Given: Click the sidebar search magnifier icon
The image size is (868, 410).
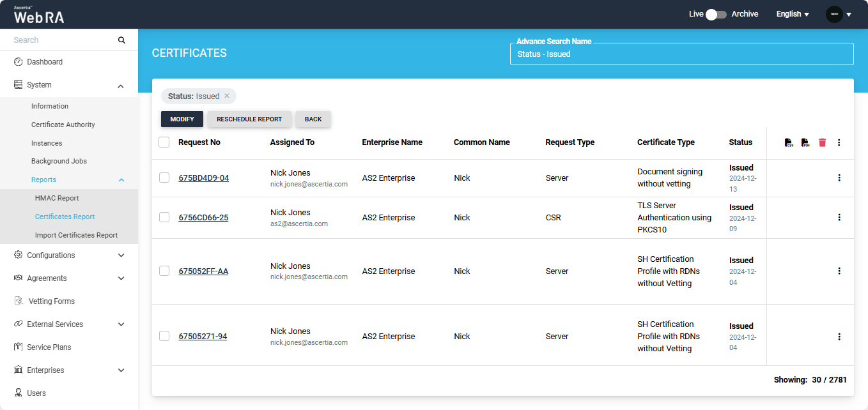Looking at the screenshot, I should (122, 40).
